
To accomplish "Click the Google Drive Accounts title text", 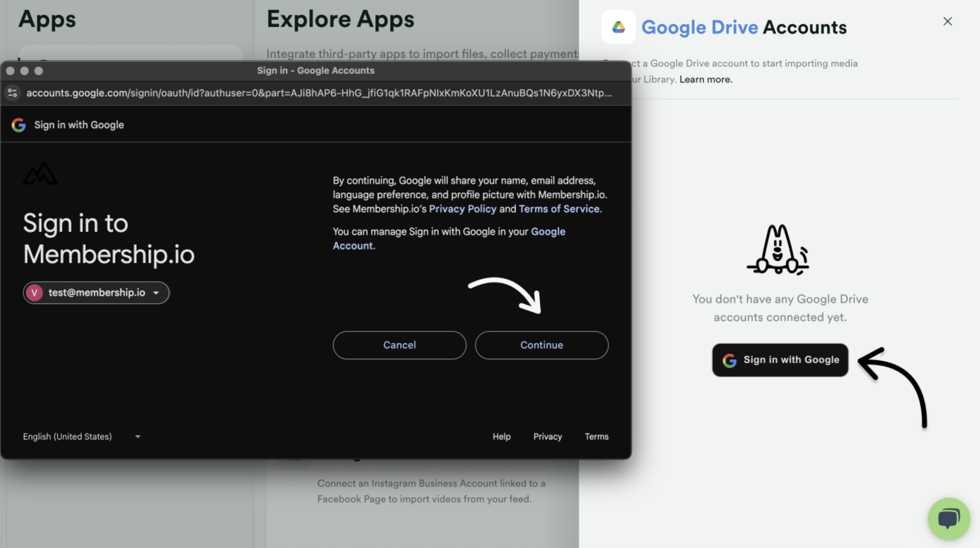I will 744,27.
